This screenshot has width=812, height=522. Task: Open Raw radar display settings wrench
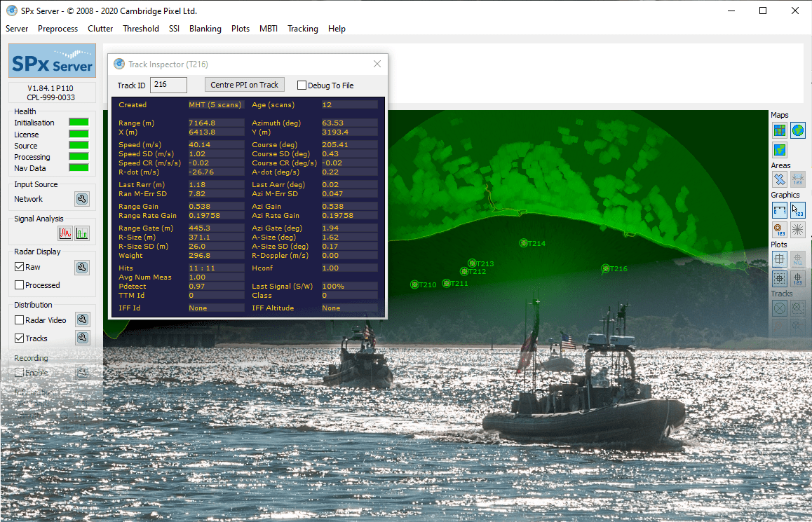click(x=82, y=268)
